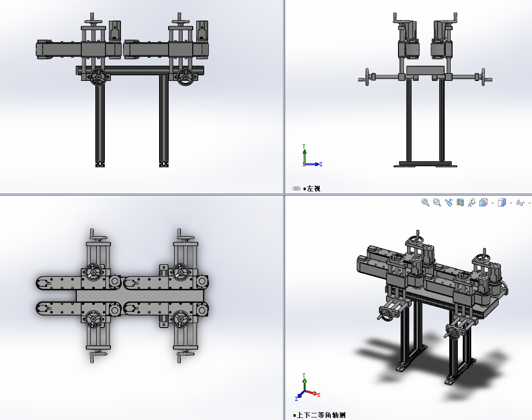Expand the Hide/Show Items dropdown arrow

(529, 203)
